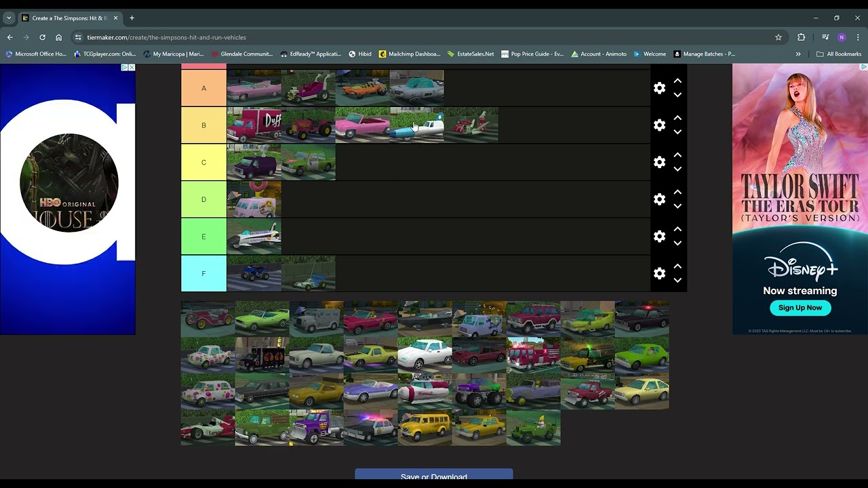Image resolution: width=868 pixels, height=488 pixels.
Task: Go back to the previous page
Action: click(9, 37)
